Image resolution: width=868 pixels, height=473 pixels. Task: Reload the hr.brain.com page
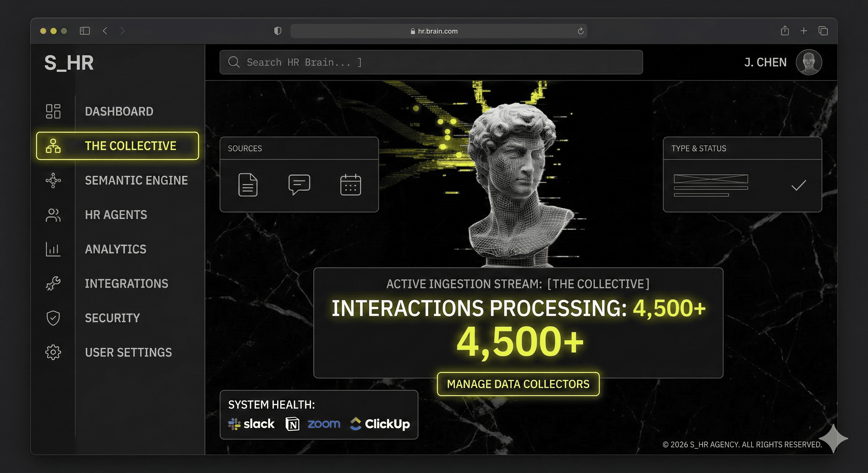[580, 31]
